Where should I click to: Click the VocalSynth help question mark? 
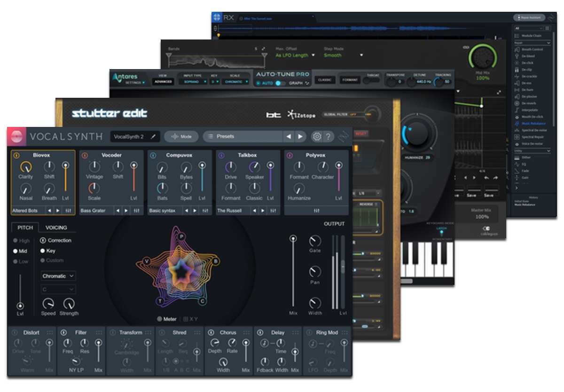(328, 137)
